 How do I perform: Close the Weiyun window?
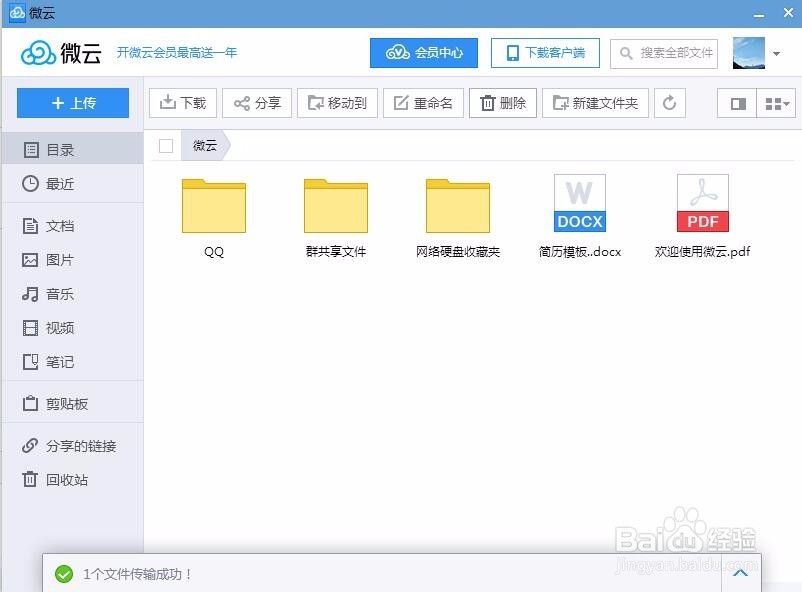click(788, 13)
